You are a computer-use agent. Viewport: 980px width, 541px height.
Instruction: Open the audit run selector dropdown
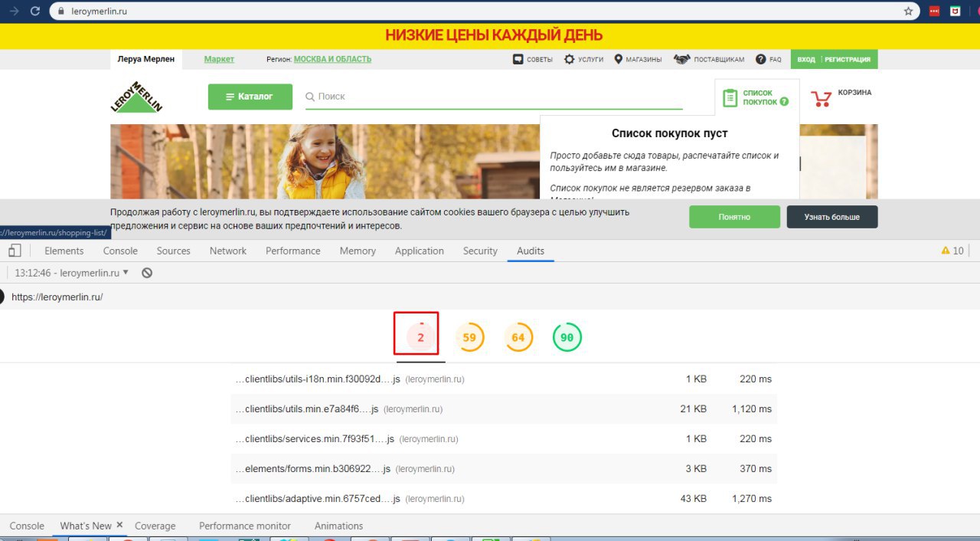pyautogui.click(x=72, y=273)
